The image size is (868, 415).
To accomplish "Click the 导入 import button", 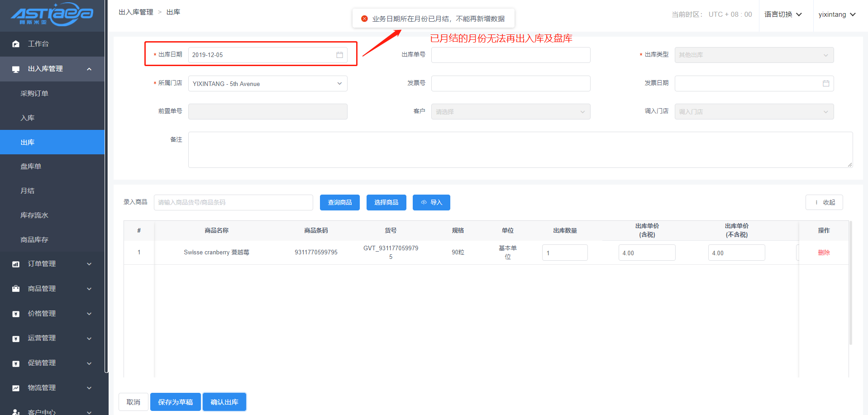I will (431, 202).
